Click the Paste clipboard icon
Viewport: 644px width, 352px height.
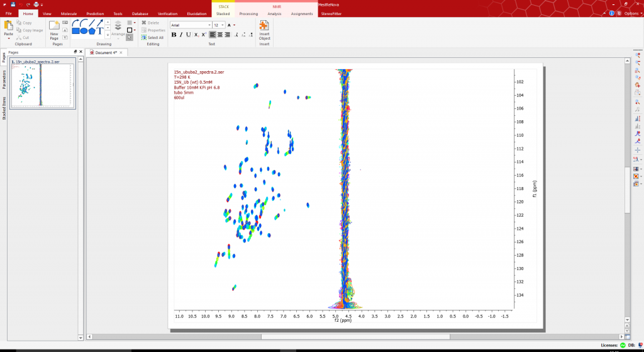tap(9, 29)
